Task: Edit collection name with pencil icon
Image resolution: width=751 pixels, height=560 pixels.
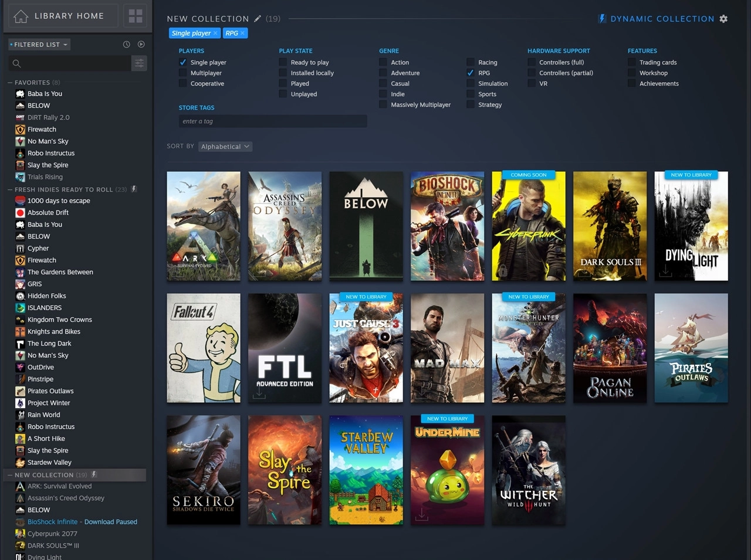Action: pos(258,19)
